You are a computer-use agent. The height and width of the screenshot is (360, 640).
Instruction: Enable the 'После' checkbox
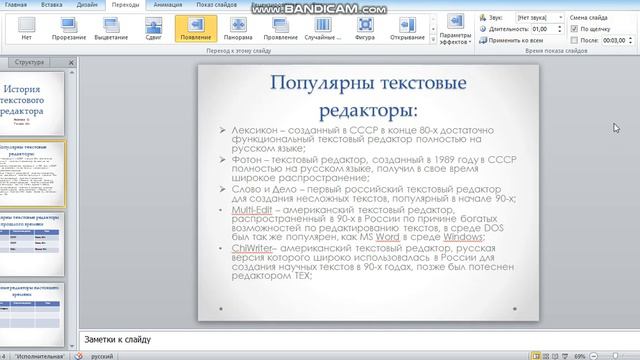[x=574, y=40]
